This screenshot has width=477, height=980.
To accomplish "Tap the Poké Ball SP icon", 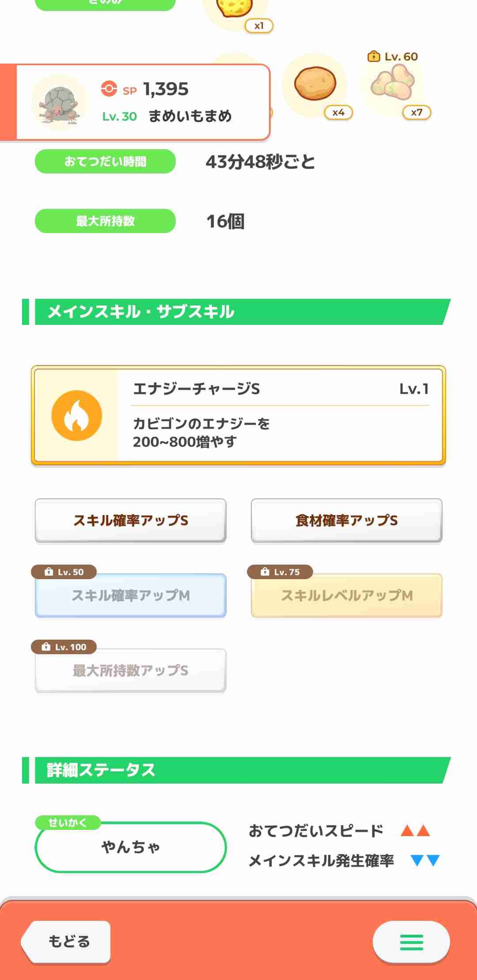I will coord(109,88).
